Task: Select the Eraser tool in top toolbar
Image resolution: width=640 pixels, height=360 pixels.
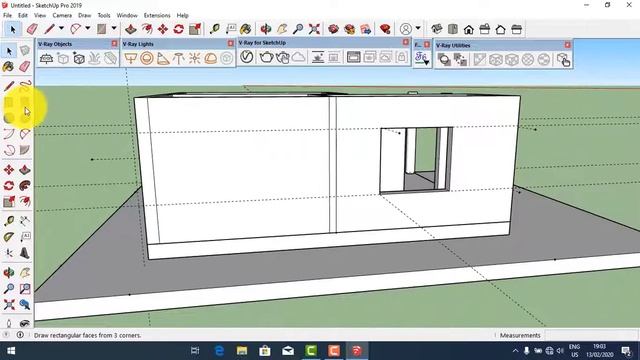Action: click(x=32, y=29)
